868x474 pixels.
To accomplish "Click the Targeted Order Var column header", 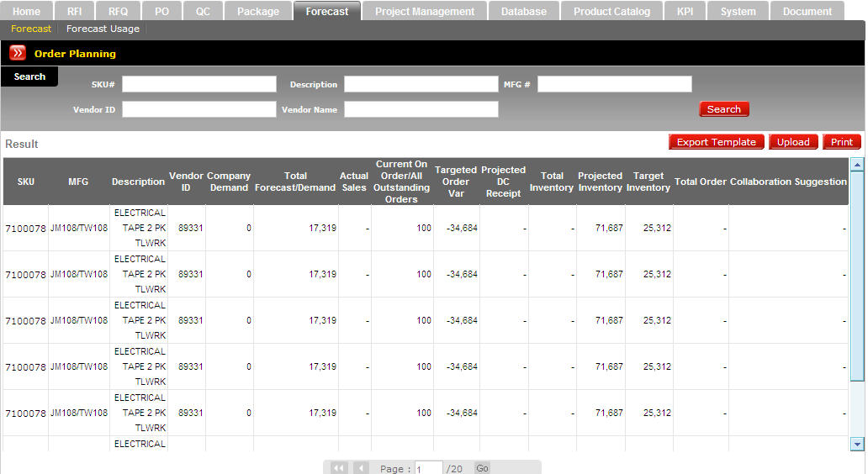I will (456, 182).
